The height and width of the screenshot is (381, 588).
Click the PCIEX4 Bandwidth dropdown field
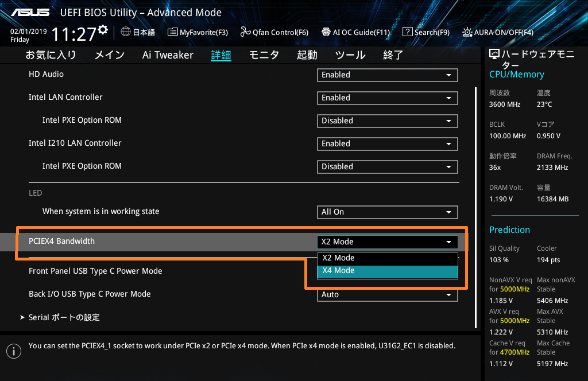388,242
